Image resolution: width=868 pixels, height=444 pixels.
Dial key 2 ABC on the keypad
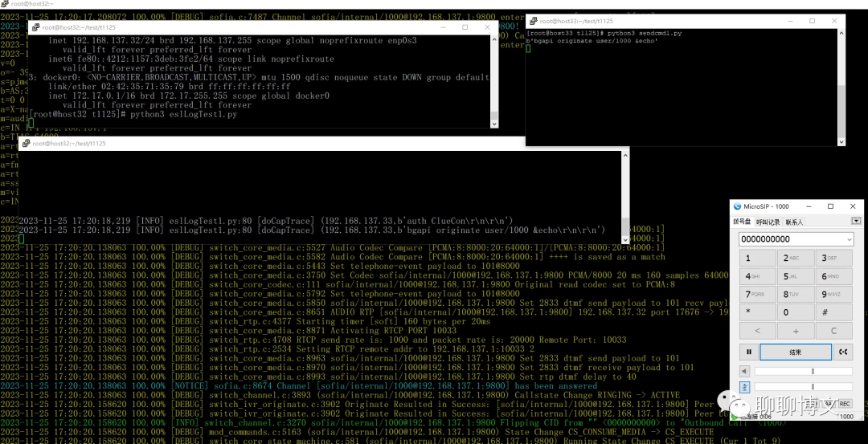796,259
